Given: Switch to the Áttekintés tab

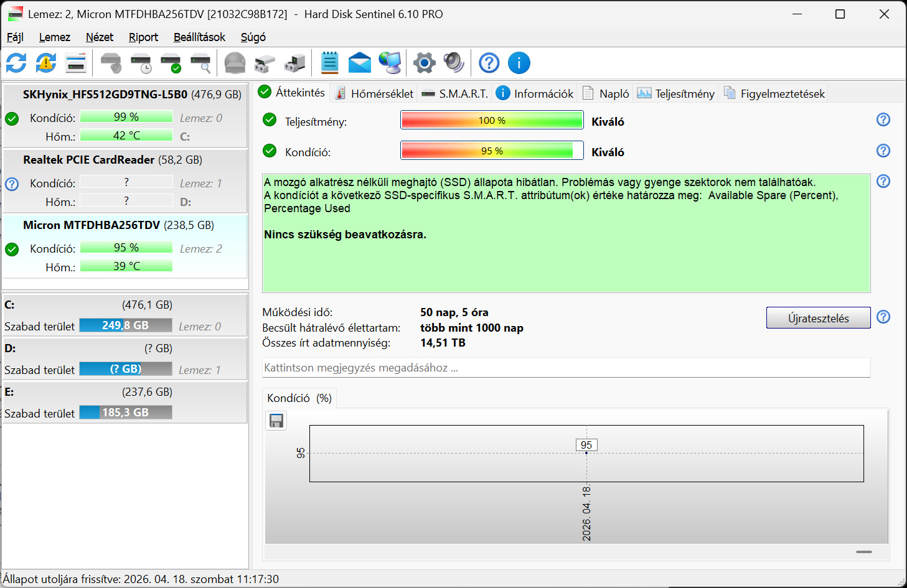Looking at the screenshot, I should coord(292,92).
